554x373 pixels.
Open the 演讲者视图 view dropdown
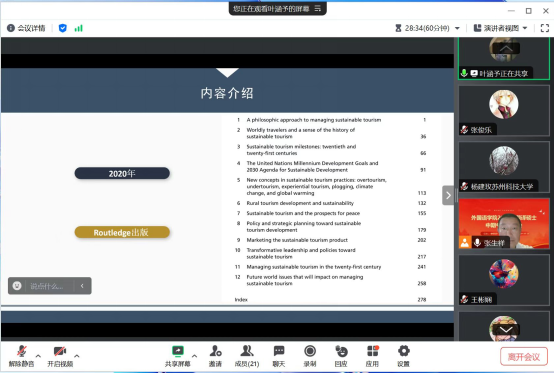(x=500, y=28)
